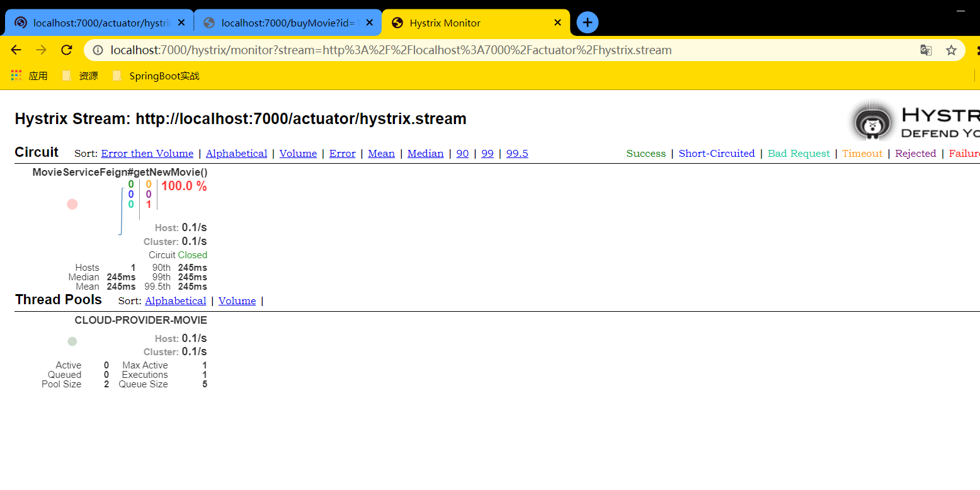Click the Executions label
This screenshot has height=490, width=980.
coord(145,375)
